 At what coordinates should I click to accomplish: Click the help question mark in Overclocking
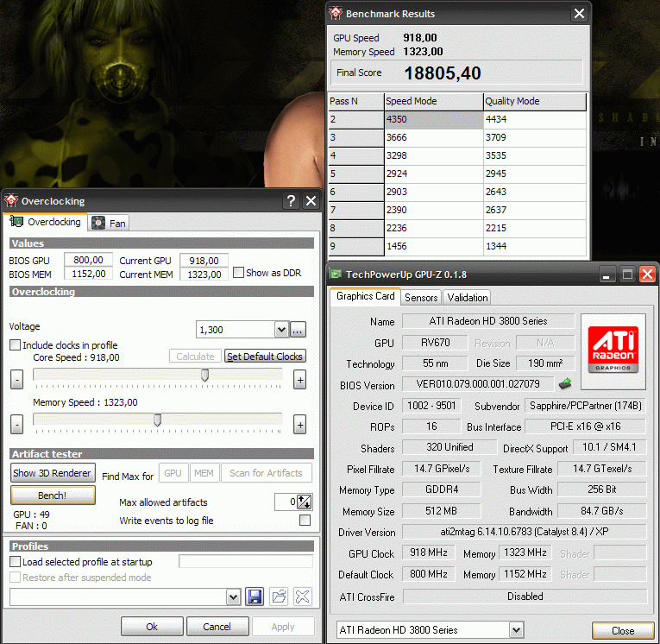[291, 201]
